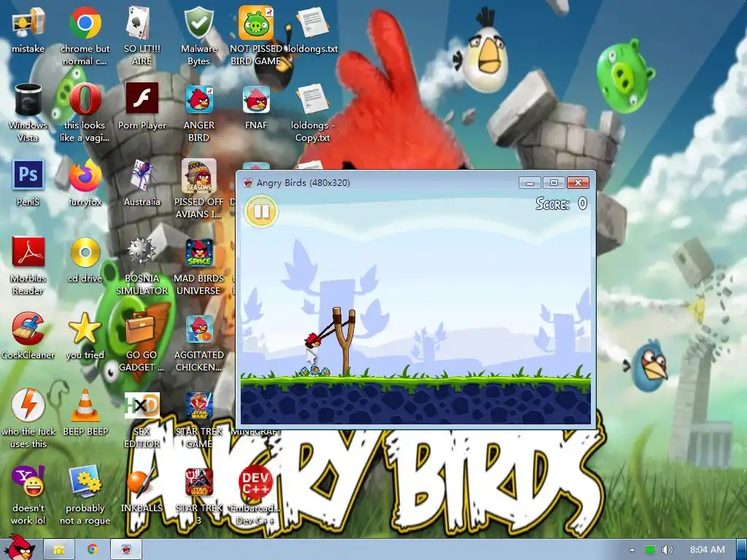This screenshot has height=560, width=747.
Task: Launch the Photoshop 'PeniS' icon
Action: tap(28, 175)
